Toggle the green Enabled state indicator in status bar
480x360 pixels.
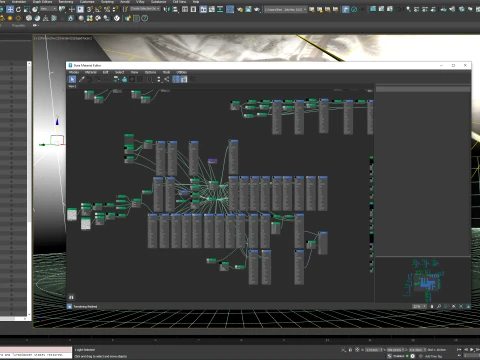407,356
